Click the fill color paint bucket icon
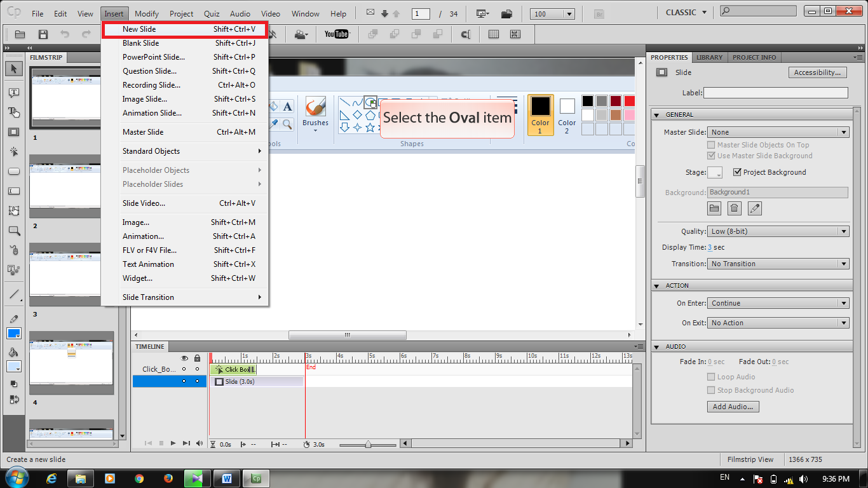This screenshot has height=488, width=868. pyautogui.click(x=14, y=352)
